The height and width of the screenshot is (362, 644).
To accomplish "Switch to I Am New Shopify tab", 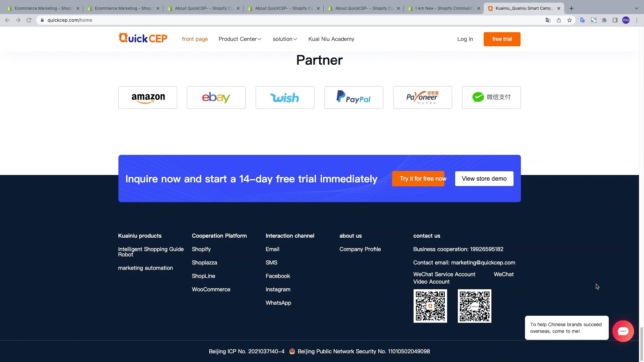I will click(443, 8).
